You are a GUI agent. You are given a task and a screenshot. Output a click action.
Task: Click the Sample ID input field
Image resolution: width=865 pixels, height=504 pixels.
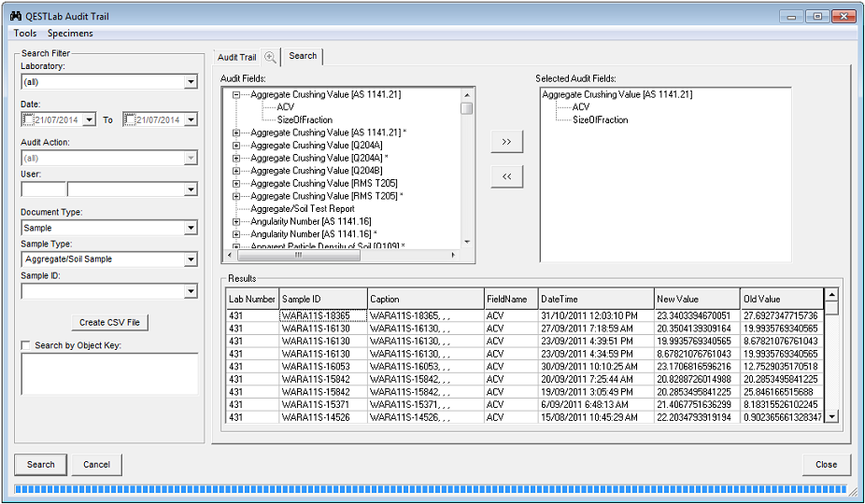102,291
